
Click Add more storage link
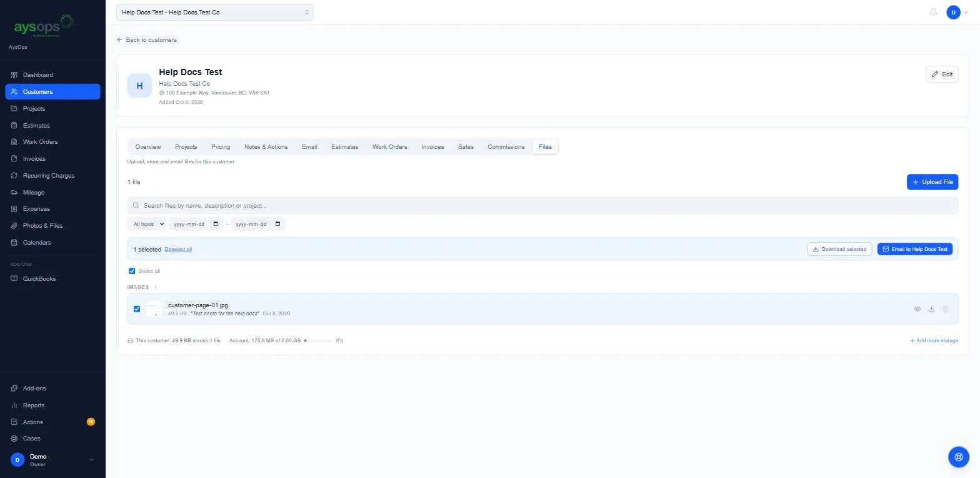tap(934, 341)
